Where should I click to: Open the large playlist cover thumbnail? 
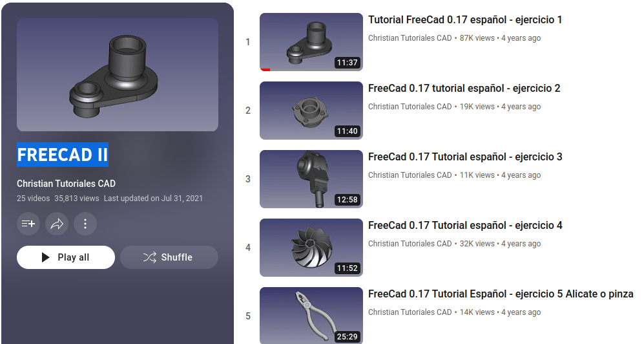pyautogui.click(x=118, y=74)
